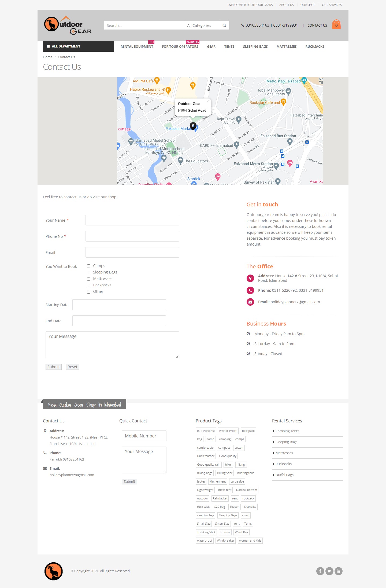386x588 pixels.
Task: Check the Camps checkbox
Action: (x=88, y=266)
